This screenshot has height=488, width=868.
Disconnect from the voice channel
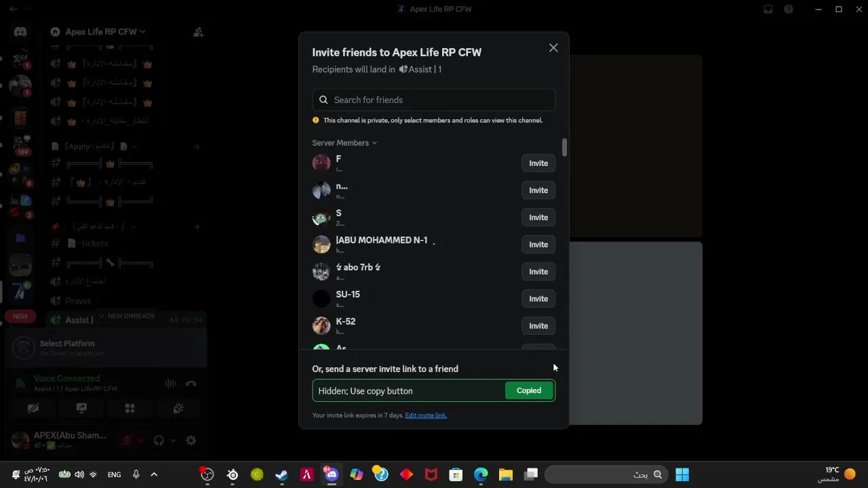click(191, 384)
